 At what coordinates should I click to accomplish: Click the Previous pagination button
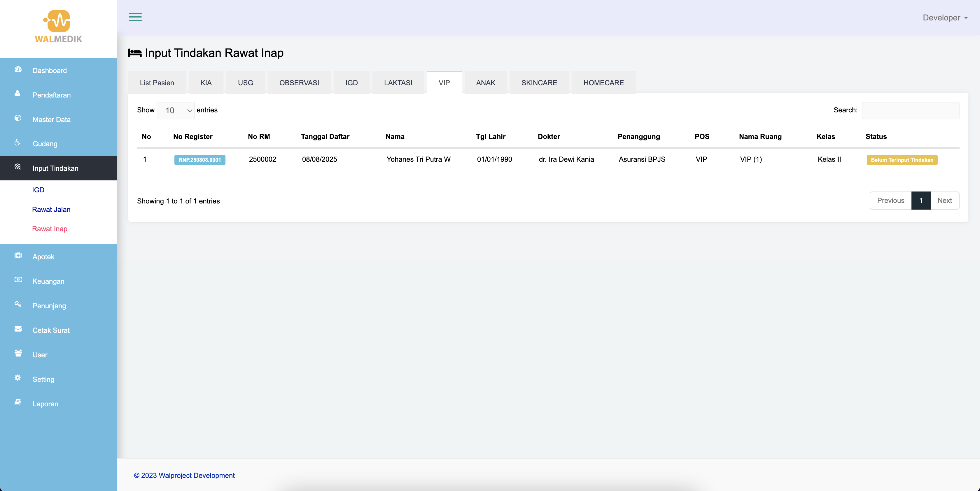coord(890,201)
